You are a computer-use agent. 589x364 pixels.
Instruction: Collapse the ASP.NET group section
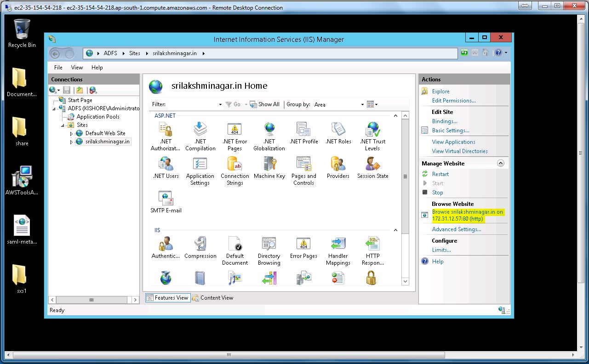(395, 116)
